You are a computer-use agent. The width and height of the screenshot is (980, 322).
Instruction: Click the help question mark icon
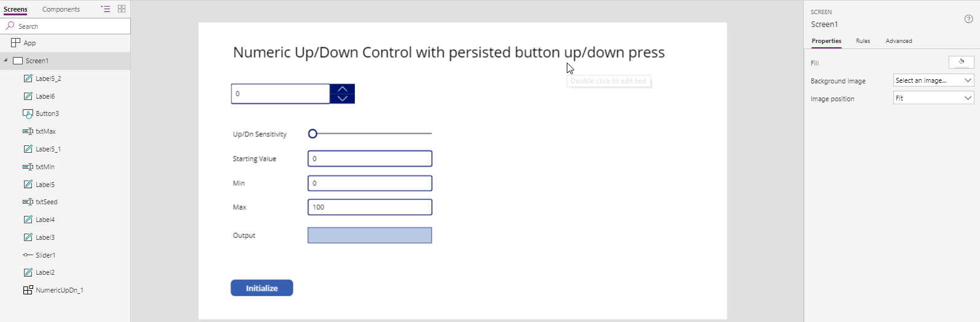click(x=968, y=19)
